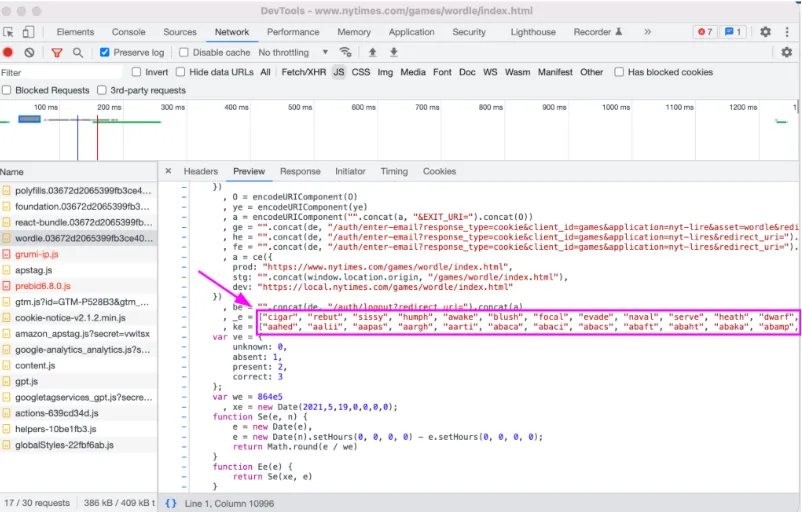Open network search magnifier icon
Image resolution: width=802 pixels, height=512 pixels.
(x=78, y=52)
